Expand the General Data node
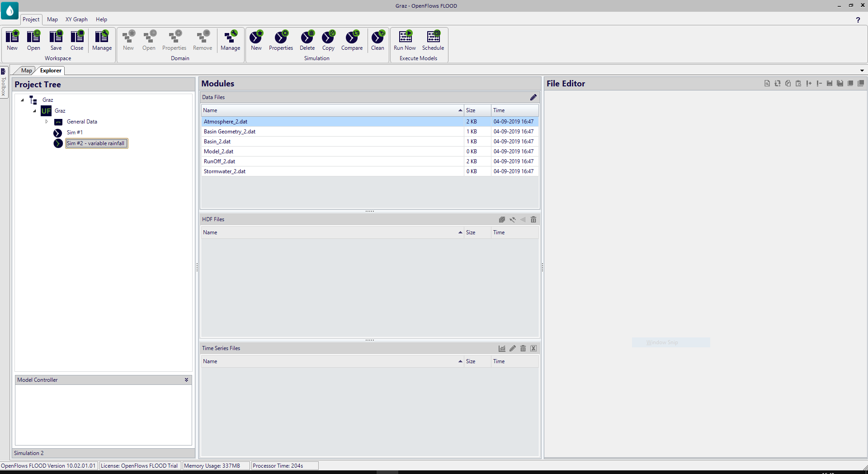This screenshot has width=868, height=474. click(47, 122)
